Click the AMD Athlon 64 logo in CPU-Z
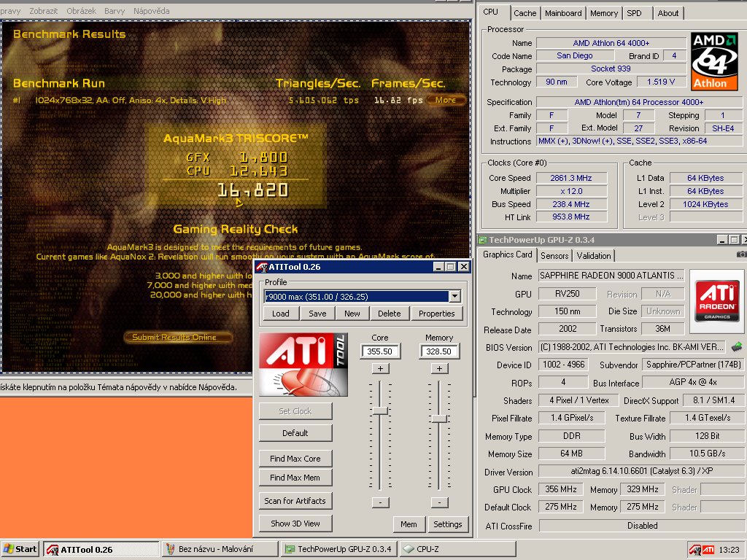Image resolution: width=747 pixels, height=560 pixels. 714,61
